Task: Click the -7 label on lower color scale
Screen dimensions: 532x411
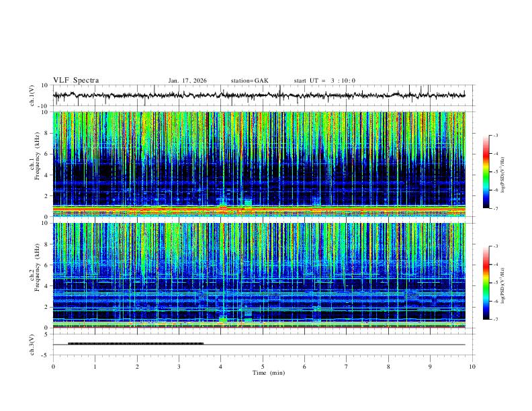Action: (x=495, y=320)
